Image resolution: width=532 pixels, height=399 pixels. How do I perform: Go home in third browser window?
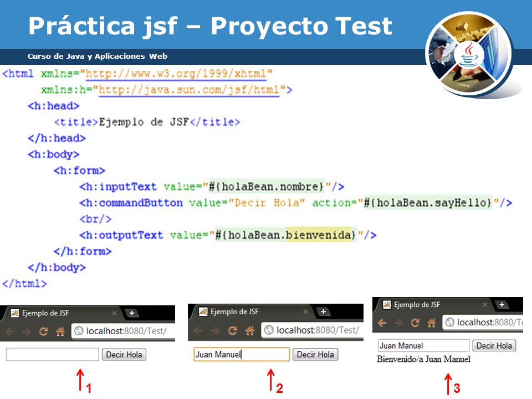tap(432, 323)
